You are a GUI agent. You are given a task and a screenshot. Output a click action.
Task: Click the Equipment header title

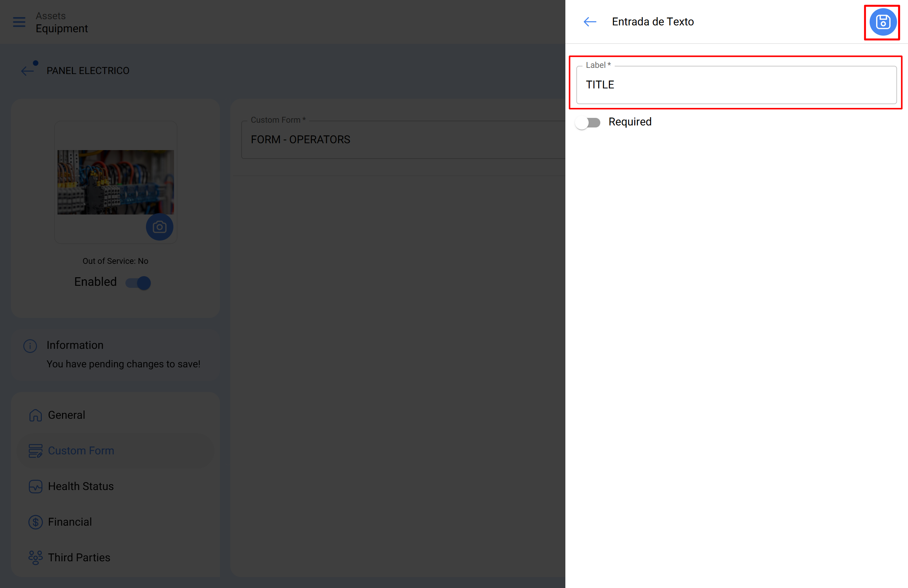[x=62, y=29]
